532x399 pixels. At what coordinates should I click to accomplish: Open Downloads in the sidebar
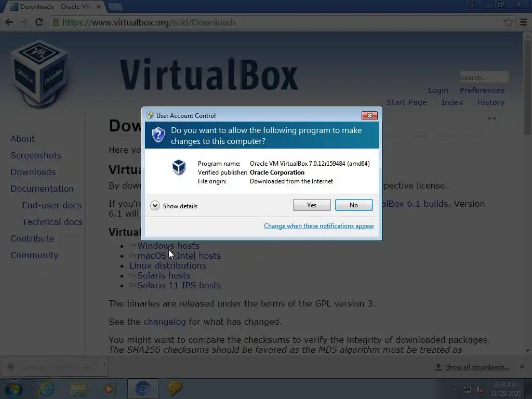tap(33, 172)
